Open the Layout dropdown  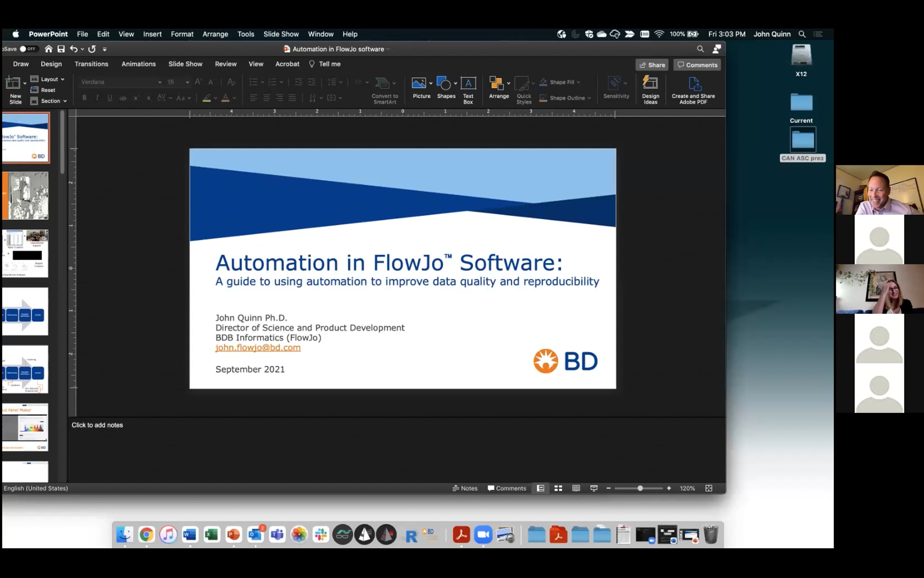point(48,79)
